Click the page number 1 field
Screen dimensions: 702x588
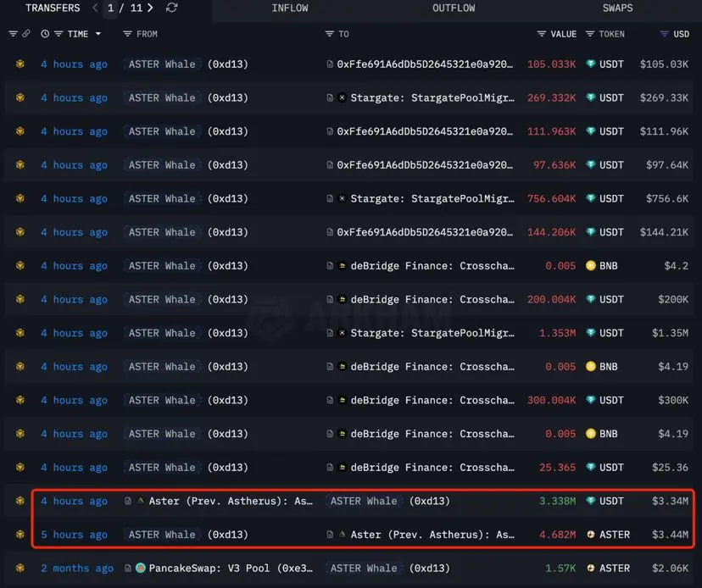click(110, 8)
